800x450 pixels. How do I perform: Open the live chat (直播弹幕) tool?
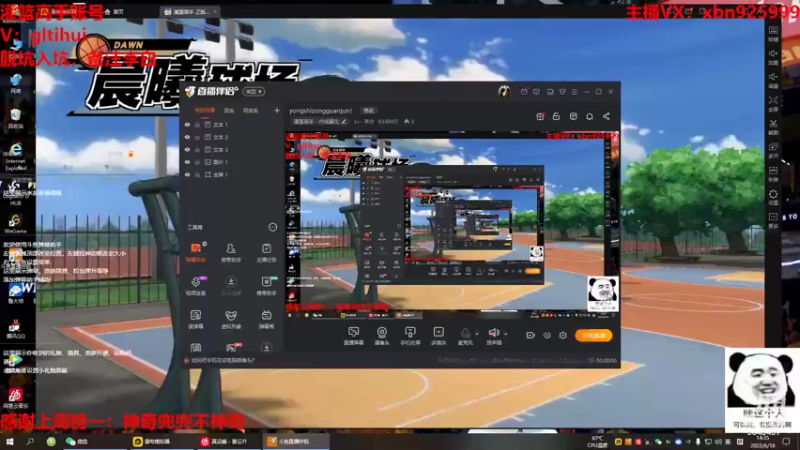click(x=353, y=336)
